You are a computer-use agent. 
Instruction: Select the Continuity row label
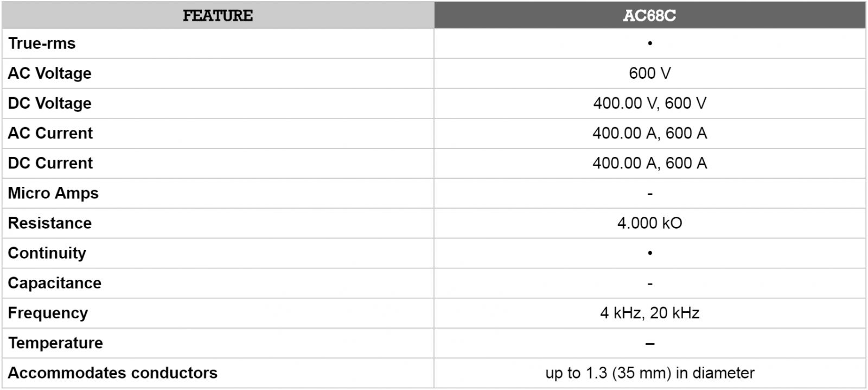pos(47,253)
